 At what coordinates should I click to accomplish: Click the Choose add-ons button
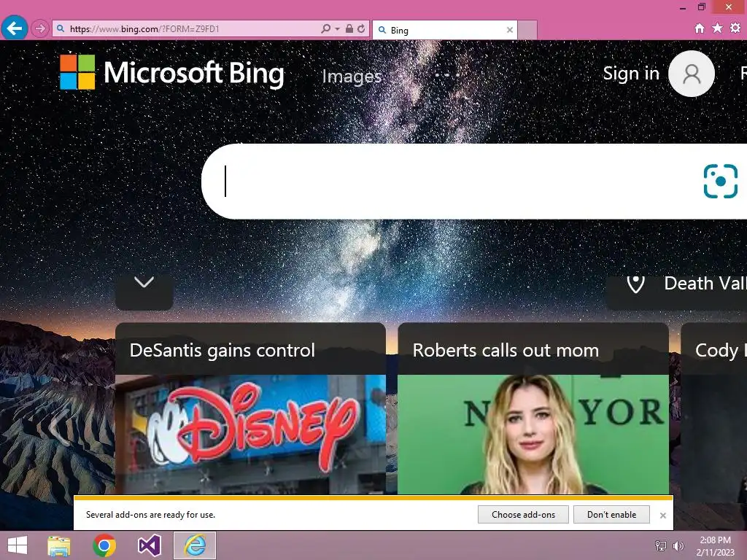point(523,515)
